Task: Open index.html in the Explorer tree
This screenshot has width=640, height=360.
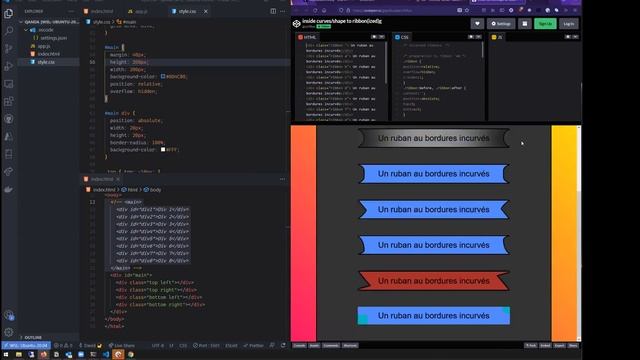Action: point(48,54)
